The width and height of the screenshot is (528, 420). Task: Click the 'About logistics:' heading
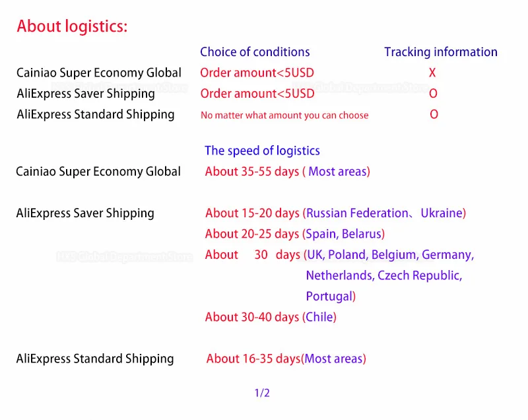[72, 26]
